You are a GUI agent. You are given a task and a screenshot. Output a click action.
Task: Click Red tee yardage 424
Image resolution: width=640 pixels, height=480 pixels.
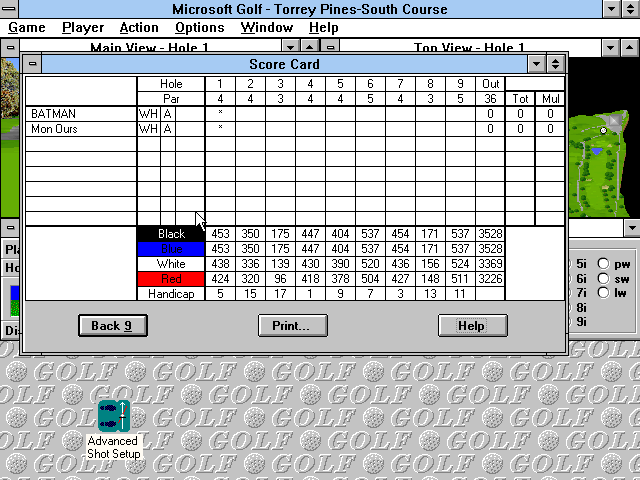(x=220, y=279)
